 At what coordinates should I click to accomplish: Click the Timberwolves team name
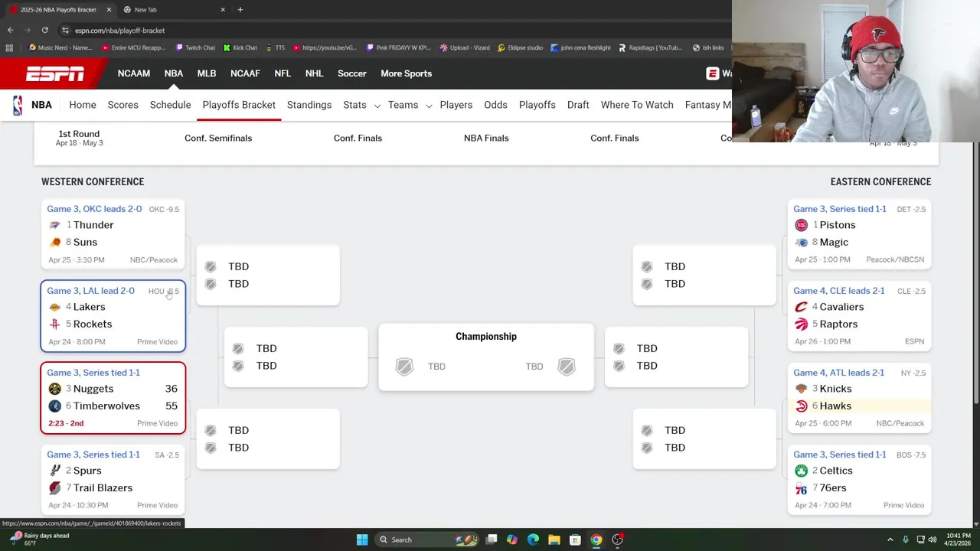106,406
